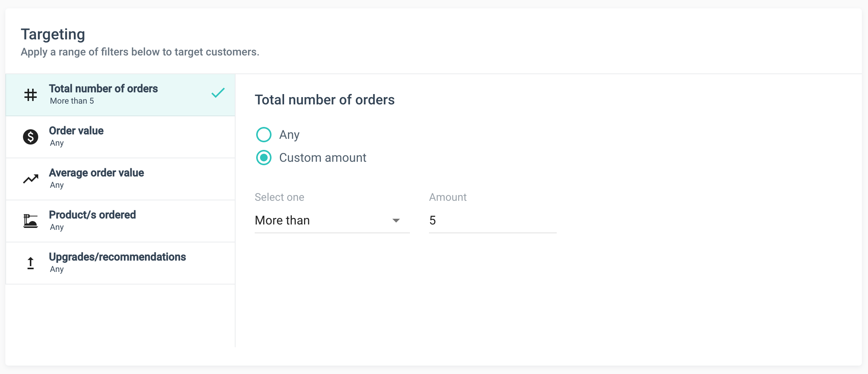The width and height of the screenshot is (868, 374).
Task: Click the teal checkmark on Total orders
Action: pos(218,93)
